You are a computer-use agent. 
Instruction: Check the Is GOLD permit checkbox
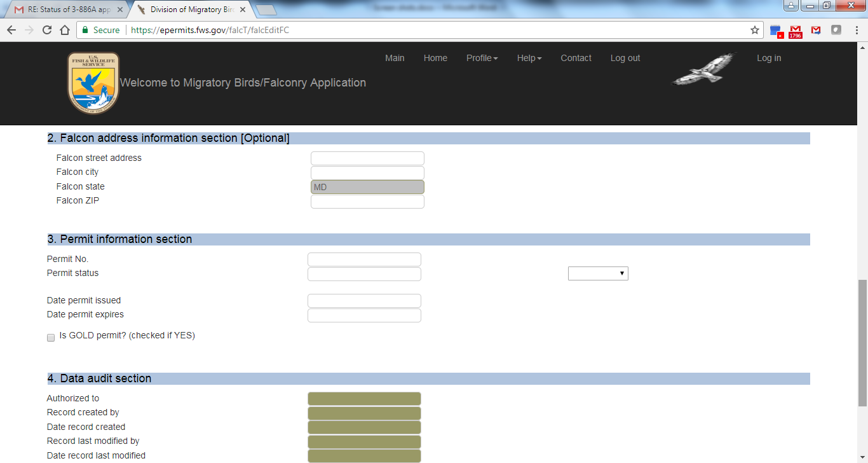51,338
